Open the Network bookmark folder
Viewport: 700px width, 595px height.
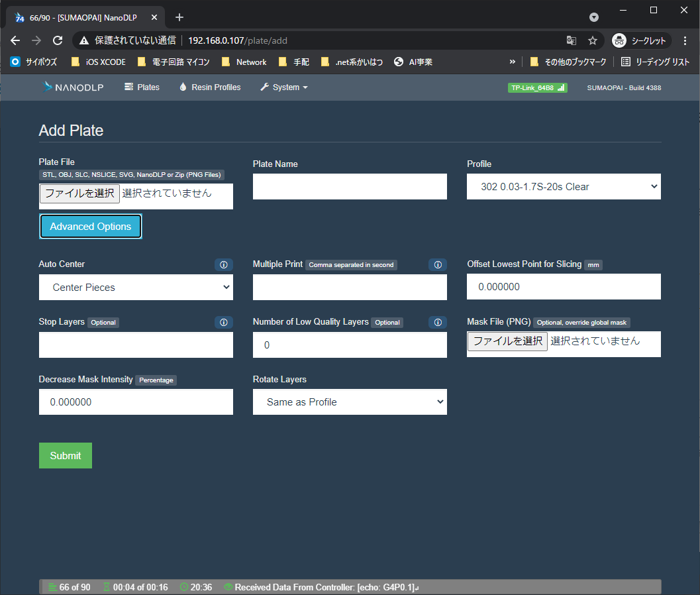click(244, 62)
